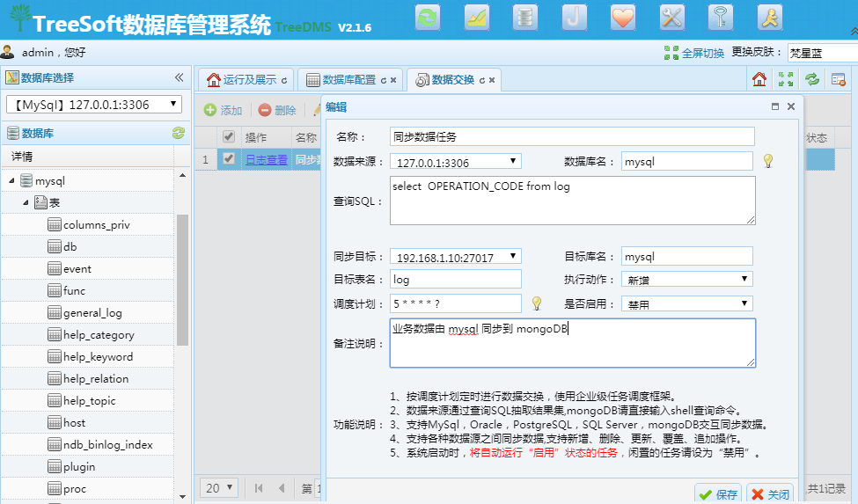
Task: Click the 关闭 close button
Action: tap(770, 494)
